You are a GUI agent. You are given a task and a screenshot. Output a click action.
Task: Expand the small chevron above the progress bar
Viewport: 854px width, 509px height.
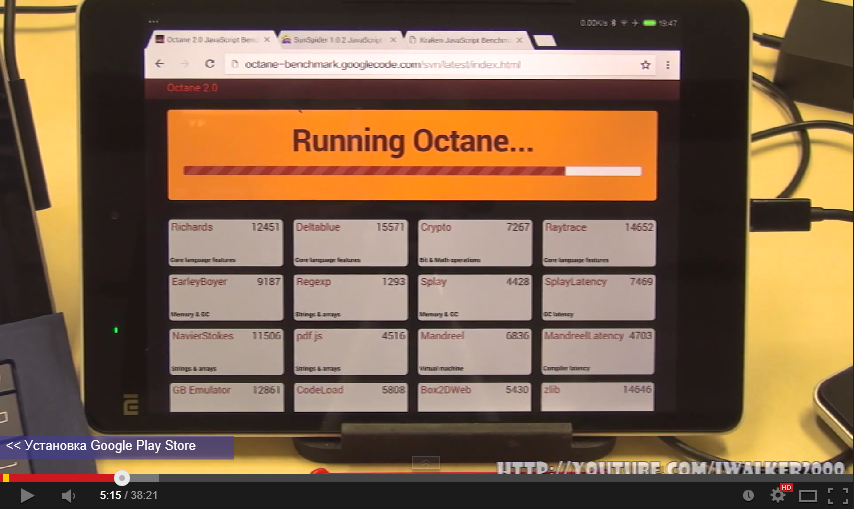point(426,462)
